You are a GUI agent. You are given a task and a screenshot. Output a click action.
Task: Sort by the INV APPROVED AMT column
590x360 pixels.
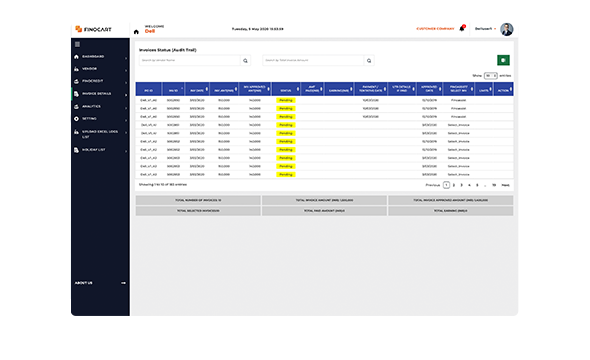(255, 89)
